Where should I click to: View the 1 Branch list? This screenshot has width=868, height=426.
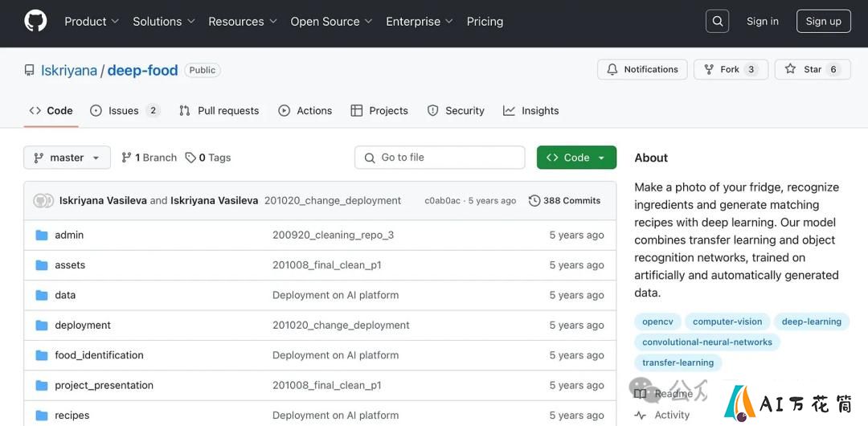pos(149,158)
